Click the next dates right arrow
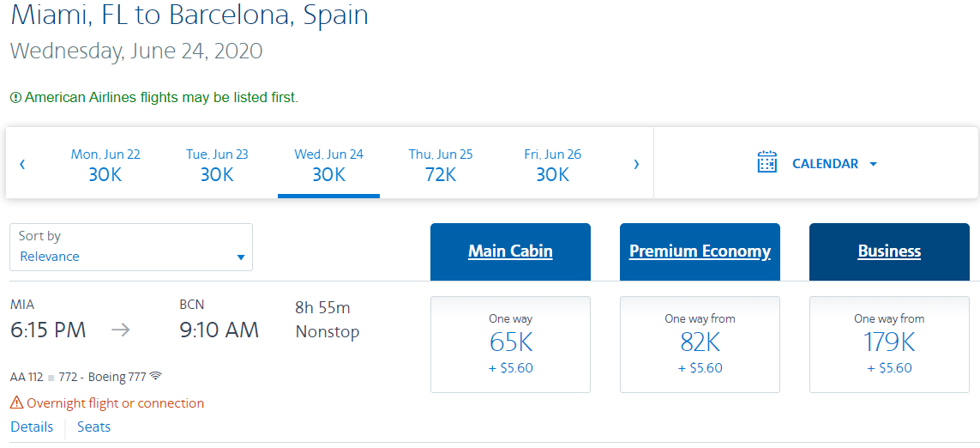The height and width of the screenshot is (448, 980). point(636,164)
